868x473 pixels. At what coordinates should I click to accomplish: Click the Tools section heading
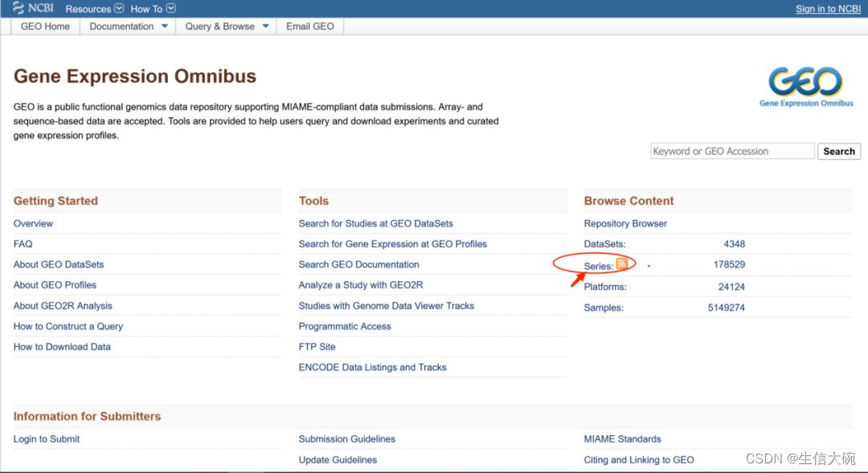click(314, 201)
